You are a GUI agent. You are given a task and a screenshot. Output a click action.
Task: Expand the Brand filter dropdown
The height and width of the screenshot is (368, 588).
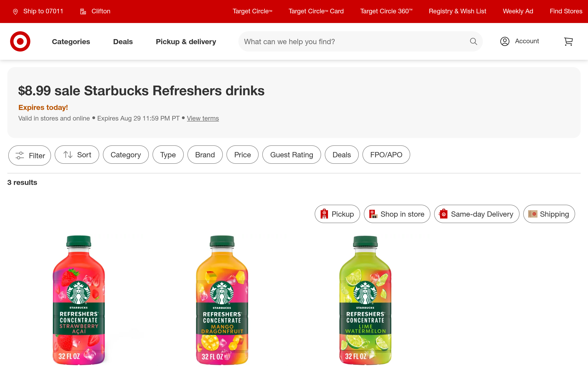[x=205, y=155]
